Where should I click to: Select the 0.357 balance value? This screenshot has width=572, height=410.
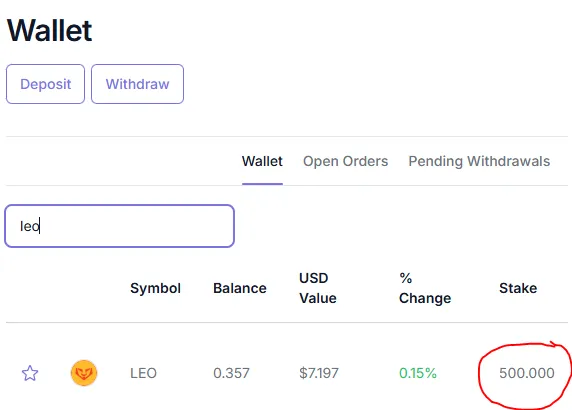(x=231, y=373)
